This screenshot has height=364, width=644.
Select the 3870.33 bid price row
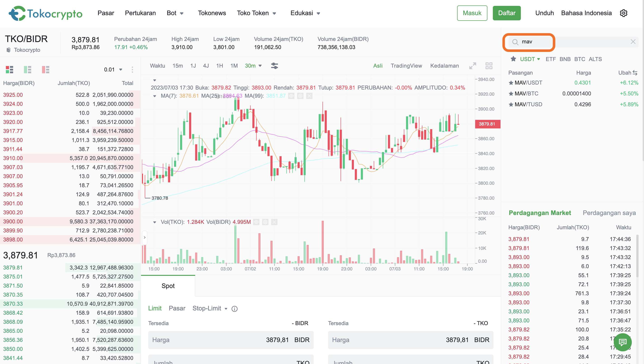(x=70, y=304)
